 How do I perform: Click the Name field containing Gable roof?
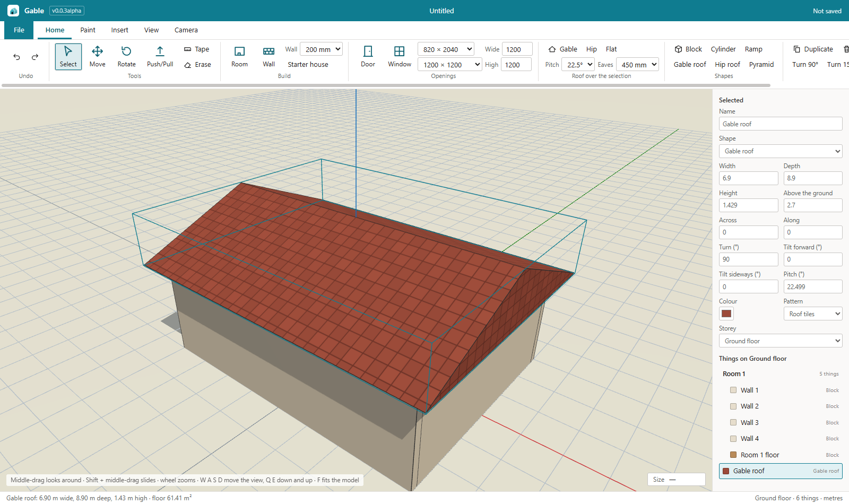781,124
